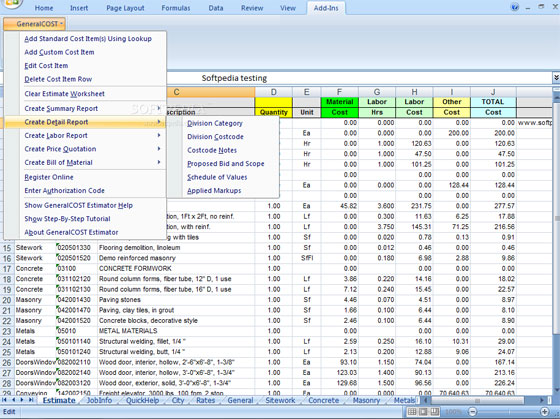Image resolution: width=560 pixels, height=419 pixels.
Task: Open the Insert ribbon tab
Action: tap(79, 8)
